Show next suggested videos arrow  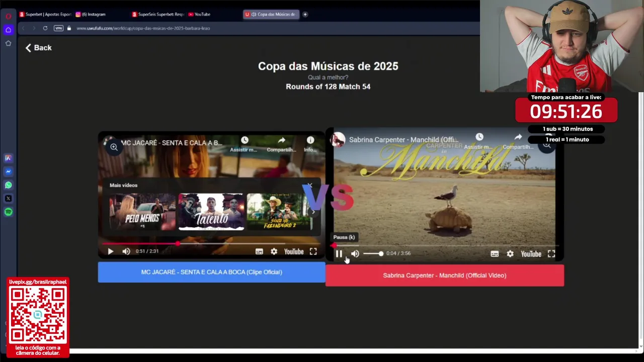[x=313, y=212]
